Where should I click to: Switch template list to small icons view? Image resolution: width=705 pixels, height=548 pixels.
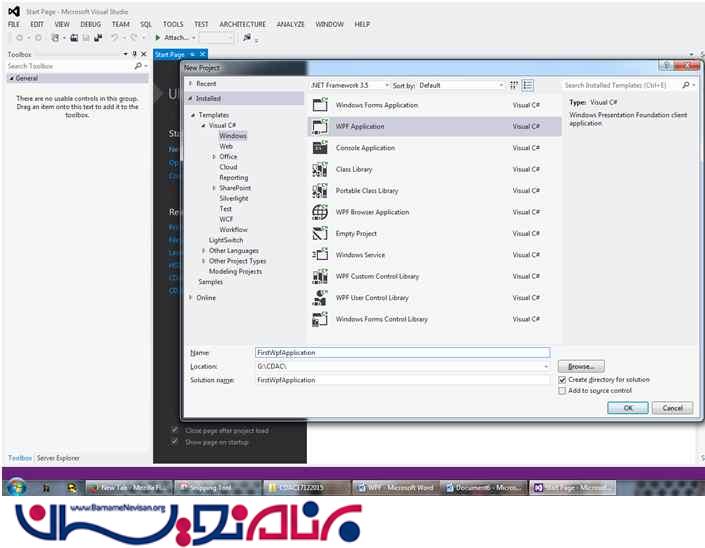(x=514, y=86)
